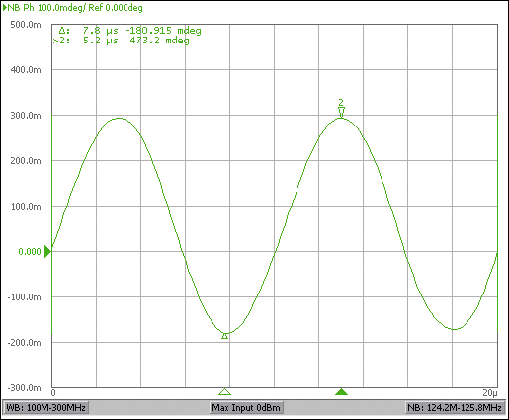Click the hollow triangle marker on the time axis
This screenshot has width=509, height=420.
tap(224, 391)
